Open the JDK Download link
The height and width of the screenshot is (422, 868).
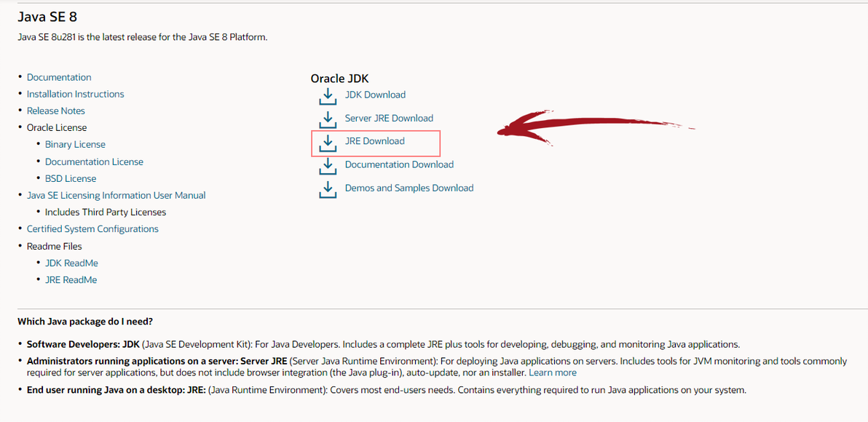tap(375, 95)
